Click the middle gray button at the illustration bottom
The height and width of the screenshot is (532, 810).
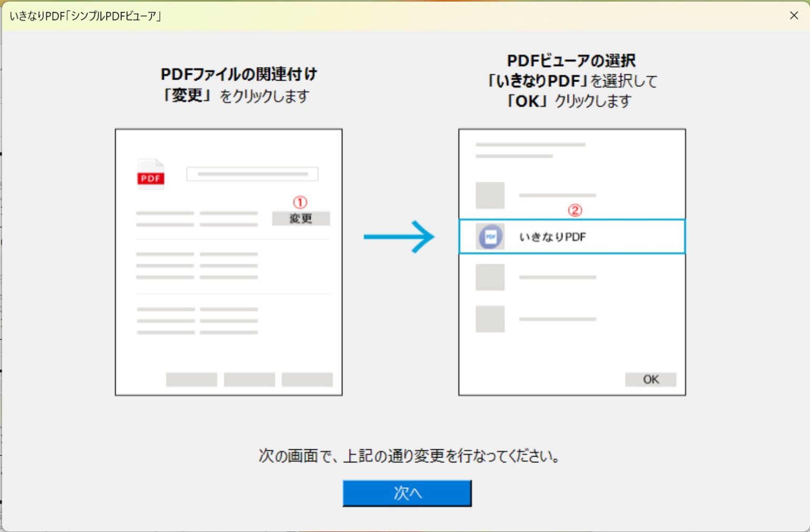249,380
